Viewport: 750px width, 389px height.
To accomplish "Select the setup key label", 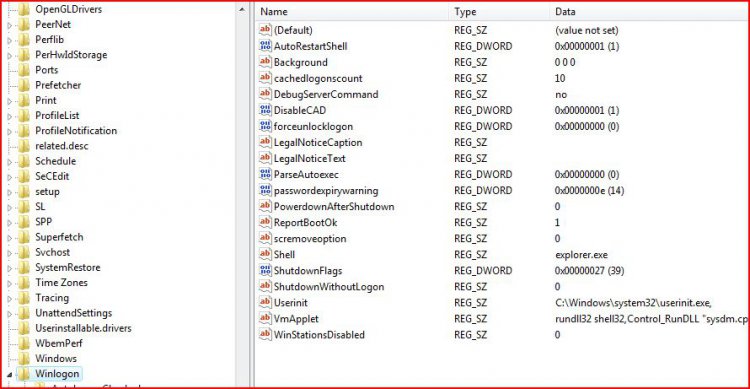I will pos(47,191).
